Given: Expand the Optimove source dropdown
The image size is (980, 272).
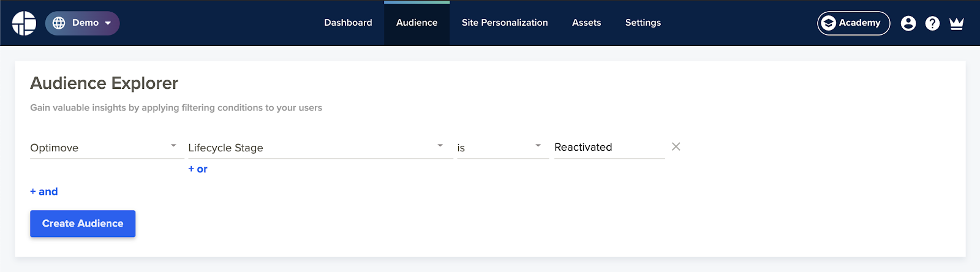Looking at the screenshot, I should (107, 148).
